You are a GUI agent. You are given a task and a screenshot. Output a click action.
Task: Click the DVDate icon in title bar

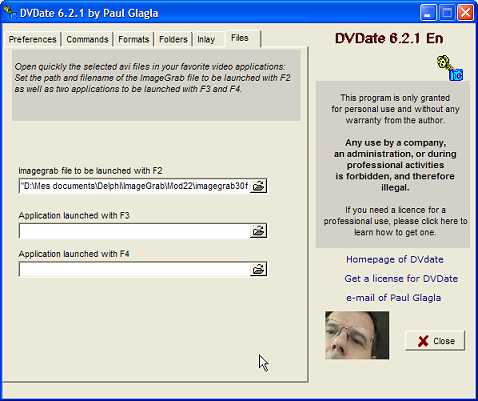pyautogui.click(x=9, y=12)
